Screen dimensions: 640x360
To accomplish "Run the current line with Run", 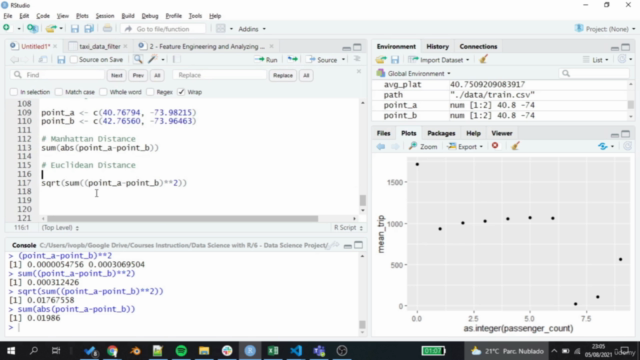I will click(266, 60).
